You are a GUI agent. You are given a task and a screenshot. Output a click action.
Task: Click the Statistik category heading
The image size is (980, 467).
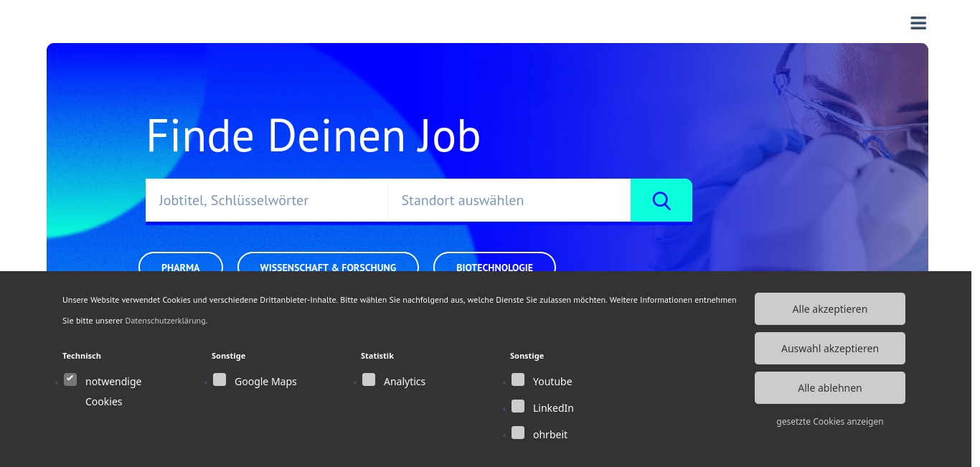coord(377,356)
